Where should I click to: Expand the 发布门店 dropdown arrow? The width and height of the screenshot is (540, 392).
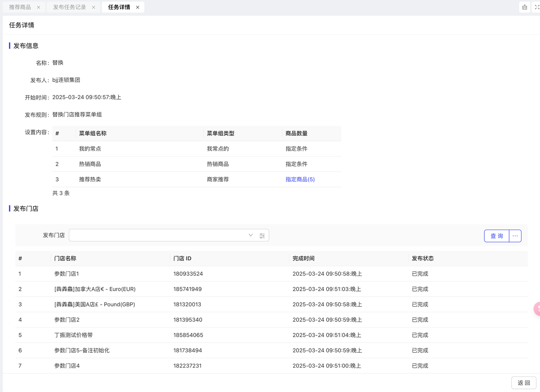251,235
